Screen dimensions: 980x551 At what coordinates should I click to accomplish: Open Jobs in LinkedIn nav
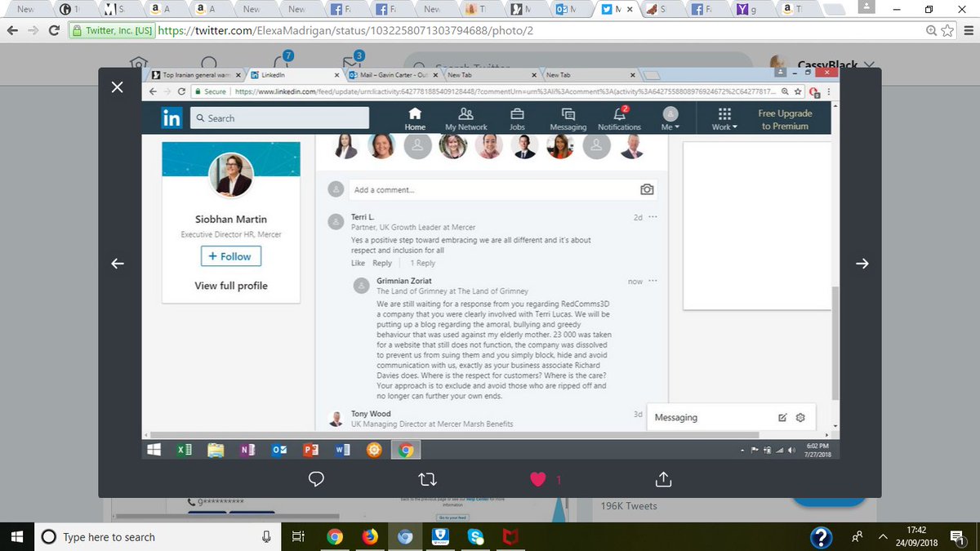[x=517, y=119]
